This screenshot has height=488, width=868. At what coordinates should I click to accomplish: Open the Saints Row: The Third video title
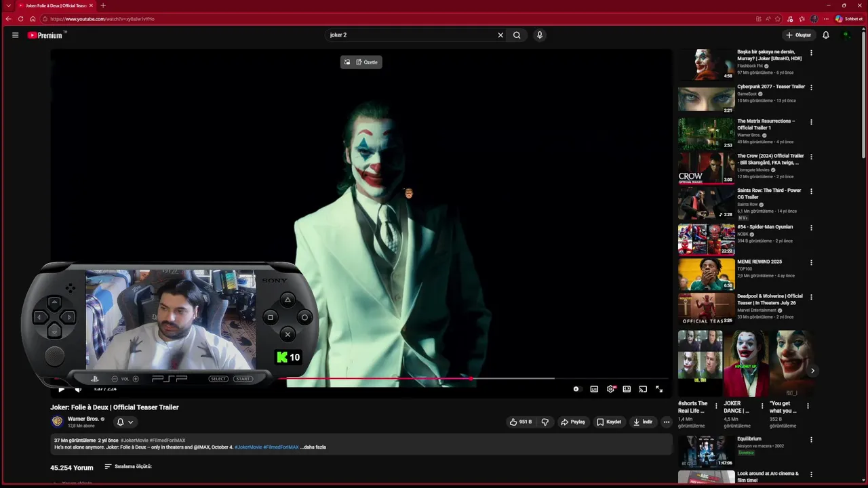pos(769,194)
